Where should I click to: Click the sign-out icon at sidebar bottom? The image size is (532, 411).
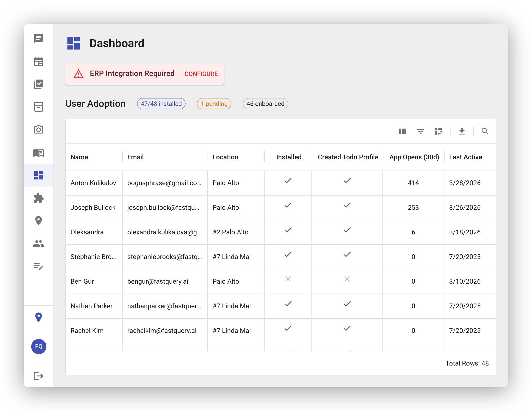39,376
